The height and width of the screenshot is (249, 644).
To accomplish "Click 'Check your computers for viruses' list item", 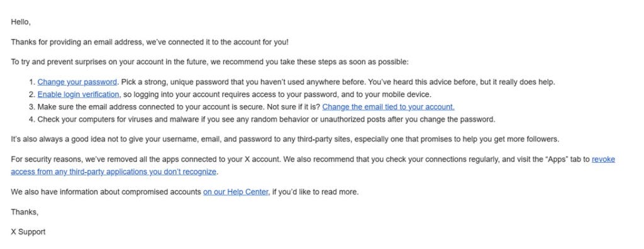I will pyautogui.click(x=266, y=119).
